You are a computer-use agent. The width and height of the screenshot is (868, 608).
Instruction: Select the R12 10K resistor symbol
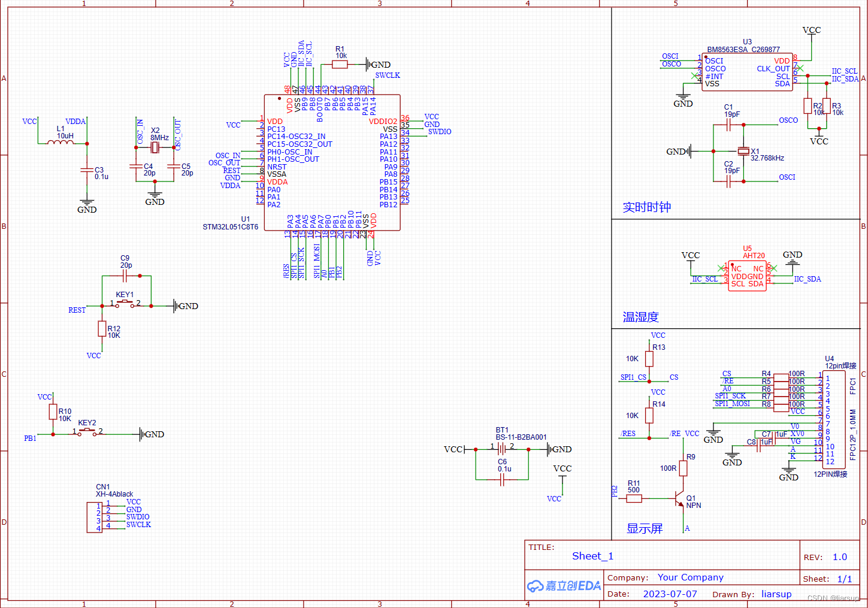tap(102, 329)
